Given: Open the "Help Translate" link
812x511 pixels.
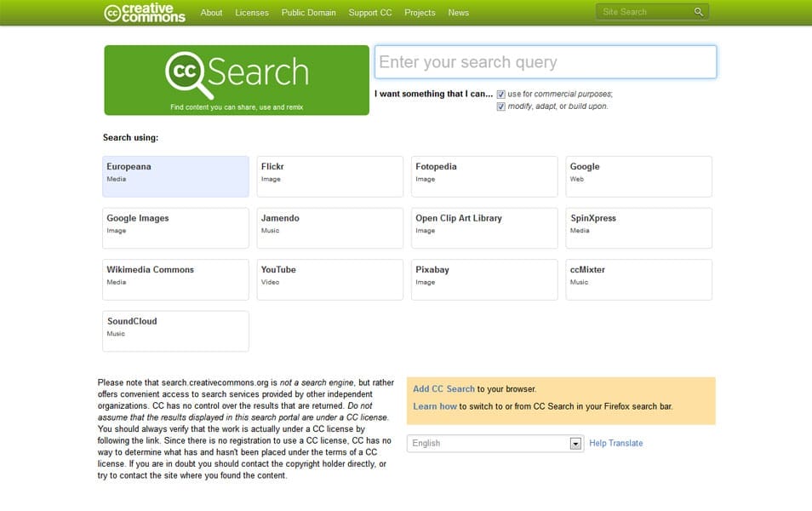Looking at the screenshot, I should [616, 443].
